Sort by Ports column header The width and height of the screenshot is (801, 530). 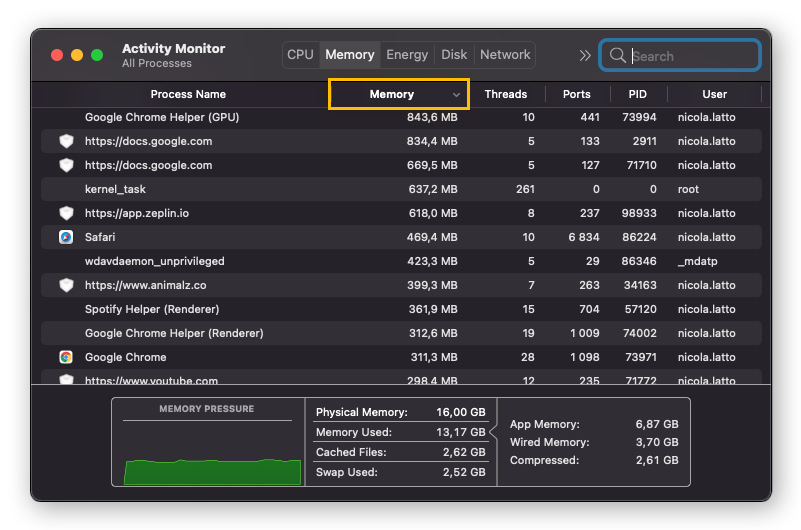click(577, 94)
